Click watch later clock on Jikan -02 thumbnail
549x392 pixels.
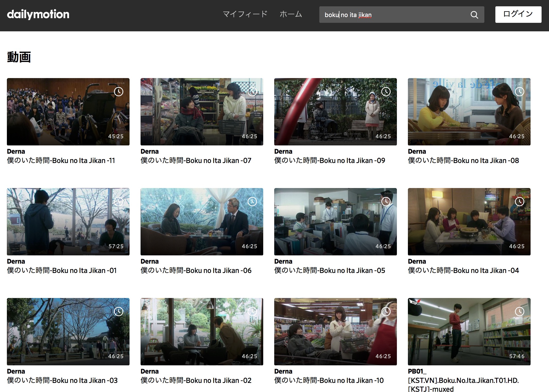pos(252,311)
